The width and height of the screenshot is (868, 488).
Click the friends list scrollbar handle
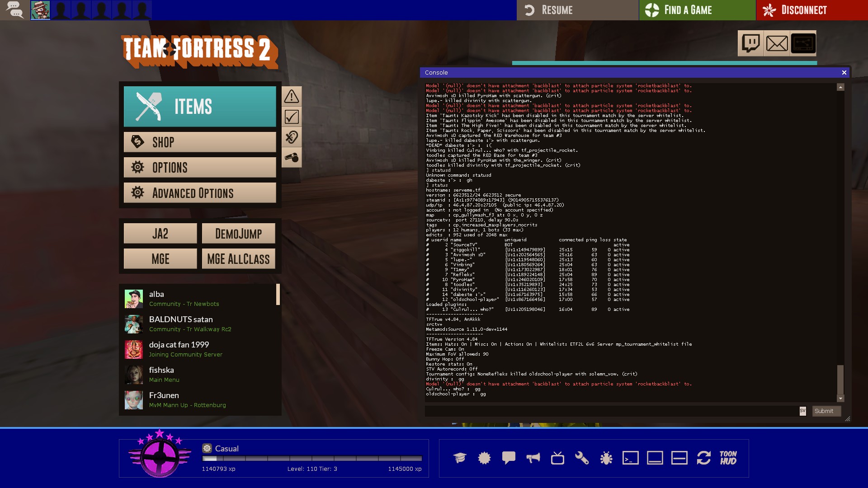coord(278,294)
